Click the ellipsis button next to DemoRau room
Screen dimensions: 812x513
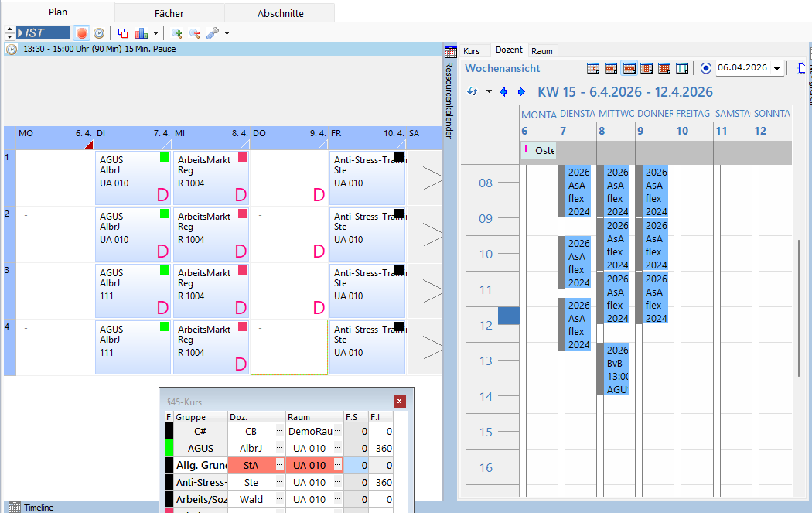click(338, 431)
